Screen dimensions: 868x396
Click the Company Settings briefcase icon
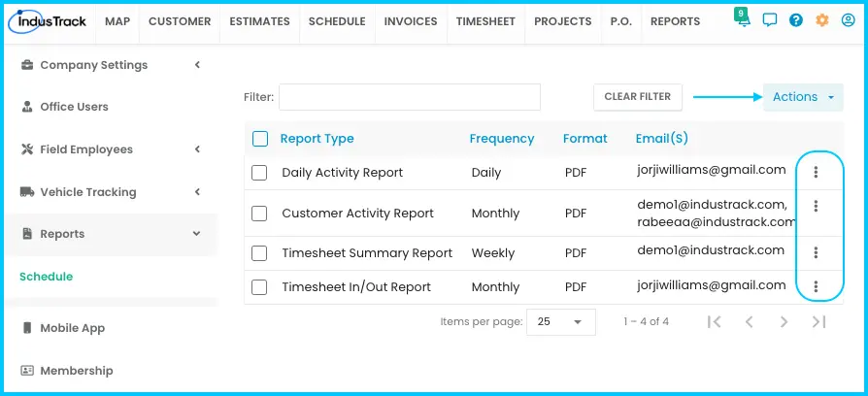click(x=26, y=65)
